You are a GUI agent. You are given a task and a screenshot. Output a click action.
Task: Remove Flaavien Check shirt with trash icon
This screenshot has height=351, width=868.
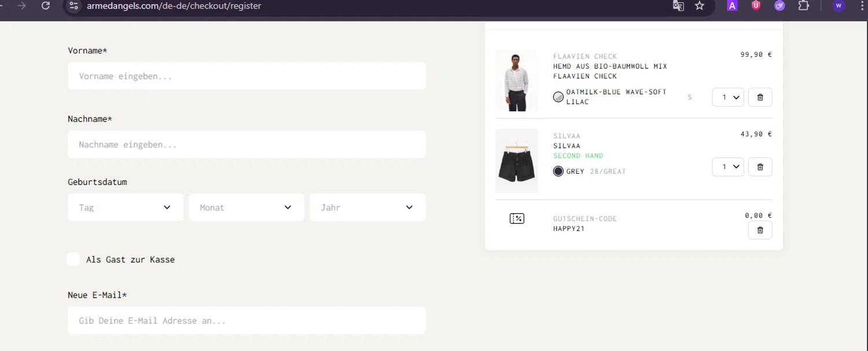coord(760,97)
